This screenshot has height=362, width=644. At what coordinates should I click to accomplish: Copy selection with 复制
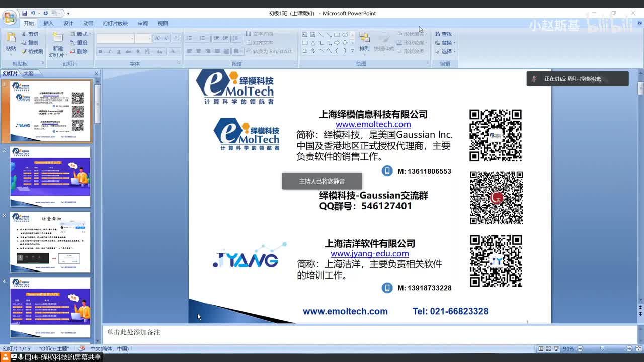(30, 43)
